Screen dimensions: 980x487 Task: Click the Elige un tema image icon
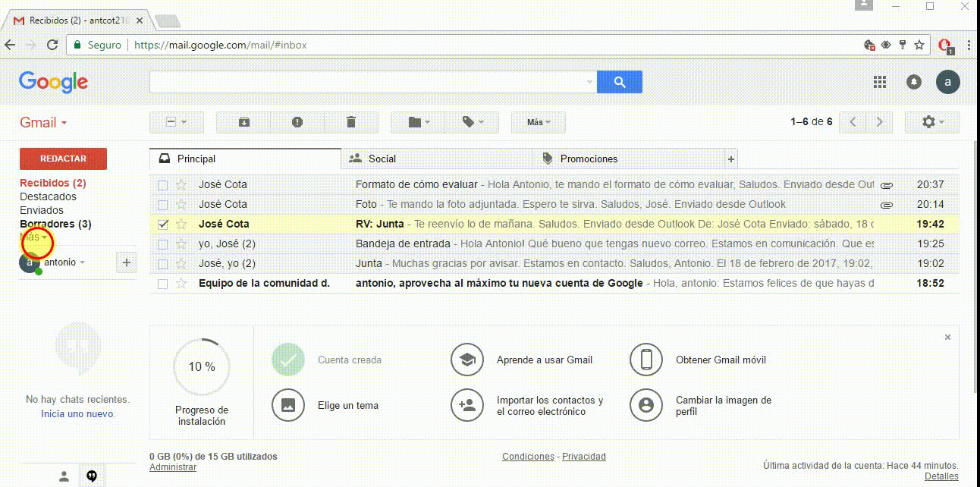coord(288,405)
